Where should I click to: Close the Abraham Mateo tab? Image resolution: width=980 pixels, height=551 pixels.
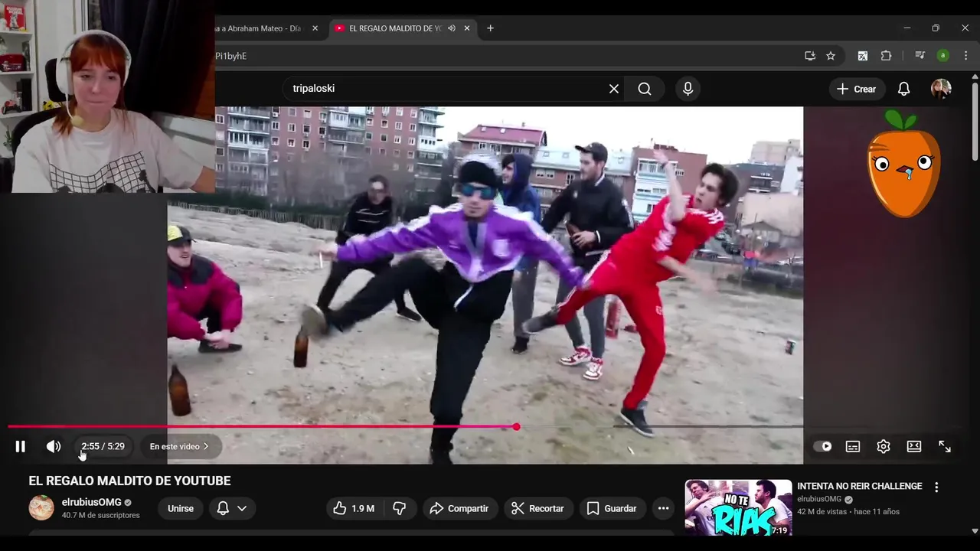pos(315,28)
